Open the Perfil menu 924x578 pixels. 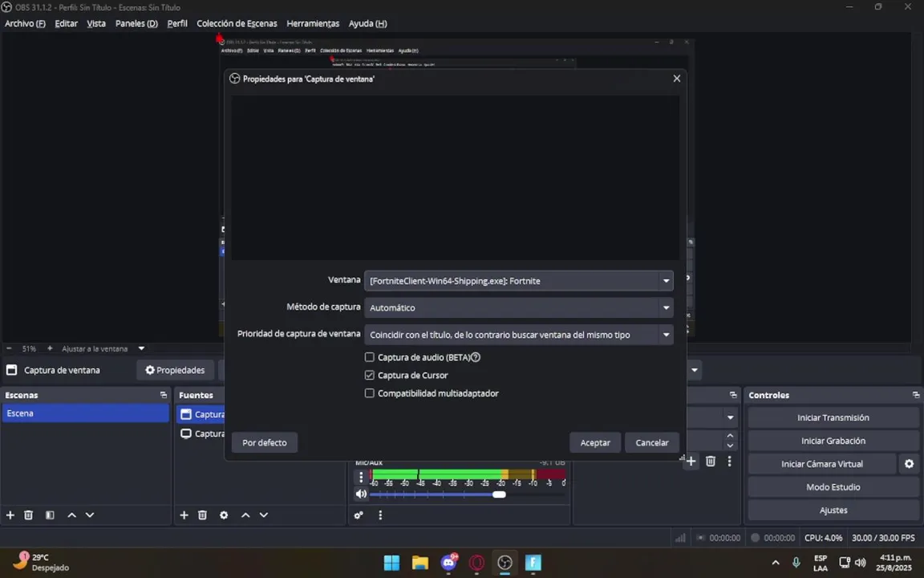coord(177,23)
